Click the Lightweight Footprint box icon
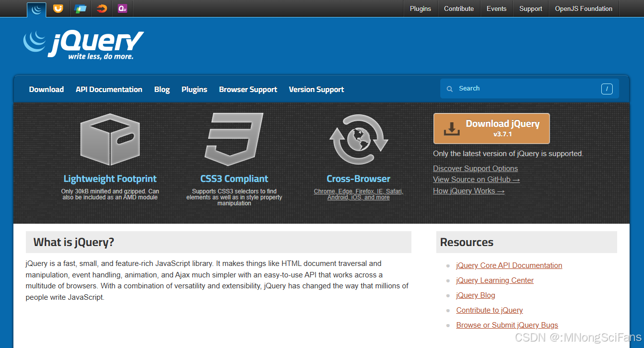This screenshot has width=644, height=348. pos(110,140)
